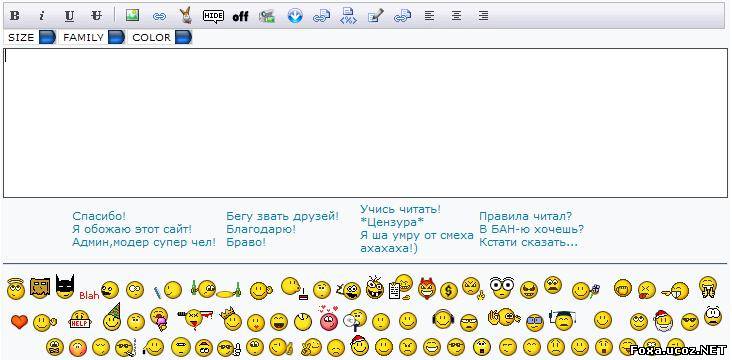The height and width of the screenshot is (360, 732).
Task: Click inside the message text area
Action: pos(365,123)
